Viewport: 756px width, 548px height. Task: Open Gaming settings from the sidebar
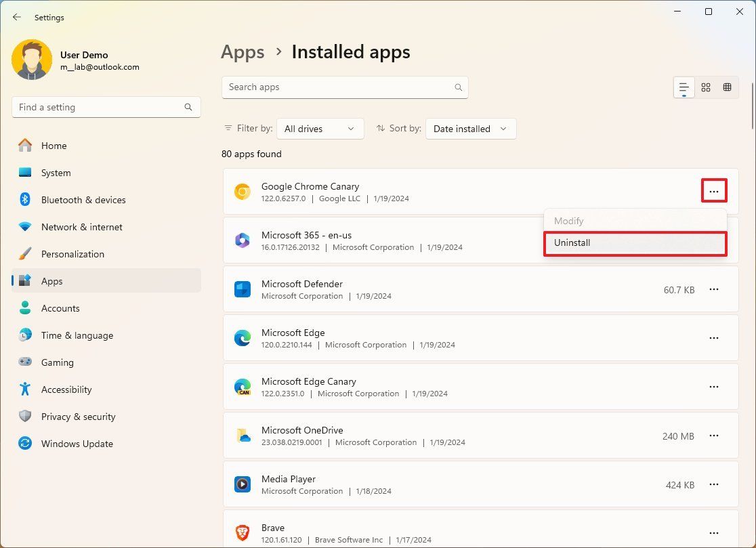[58, 362]
